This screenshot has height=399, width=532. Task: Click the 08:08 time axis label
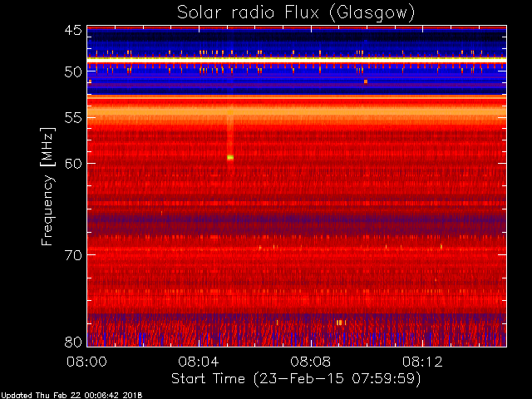310,362
